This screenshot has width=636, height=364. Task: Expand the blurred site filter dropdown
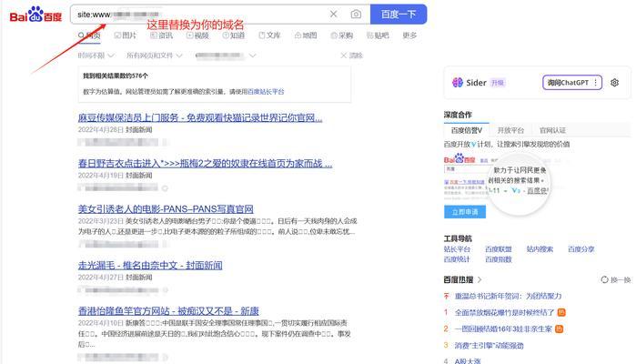(226, 56)
